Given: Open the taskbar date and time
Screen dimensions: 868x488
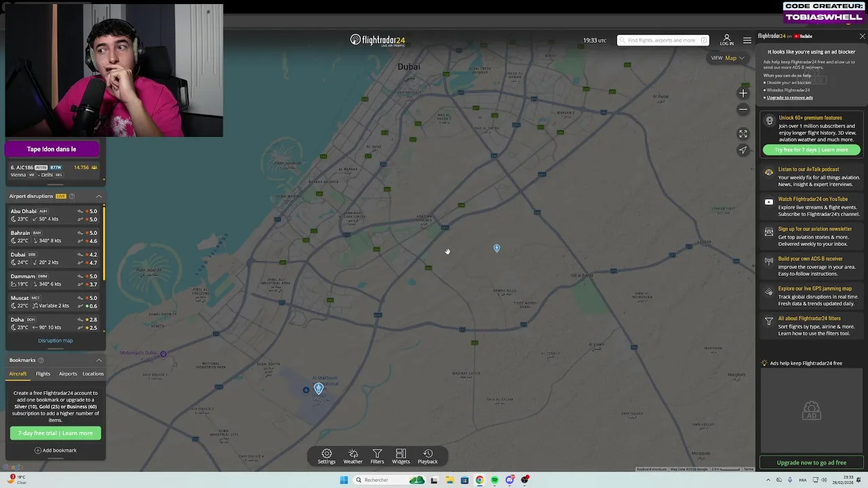Looking at the screenshot, I should (x=842, y=480).
